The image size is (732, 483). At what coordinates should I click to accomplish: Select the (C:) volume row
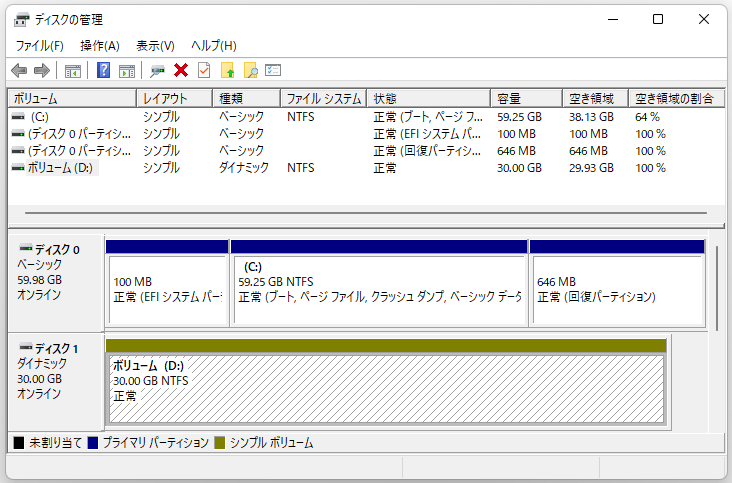click(x=366, y=117)
